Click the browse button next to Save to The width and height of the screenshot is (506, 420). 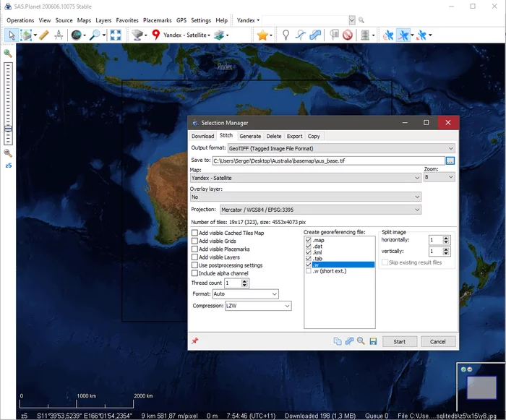point(450,160)
